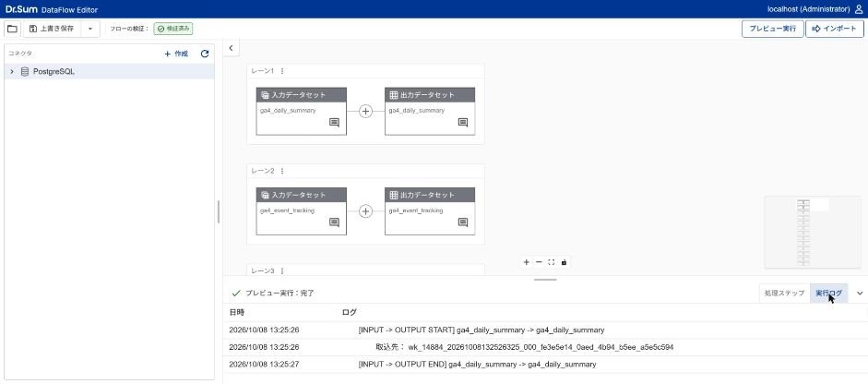Add a step between レーン2 nodes

click(365, 211)
